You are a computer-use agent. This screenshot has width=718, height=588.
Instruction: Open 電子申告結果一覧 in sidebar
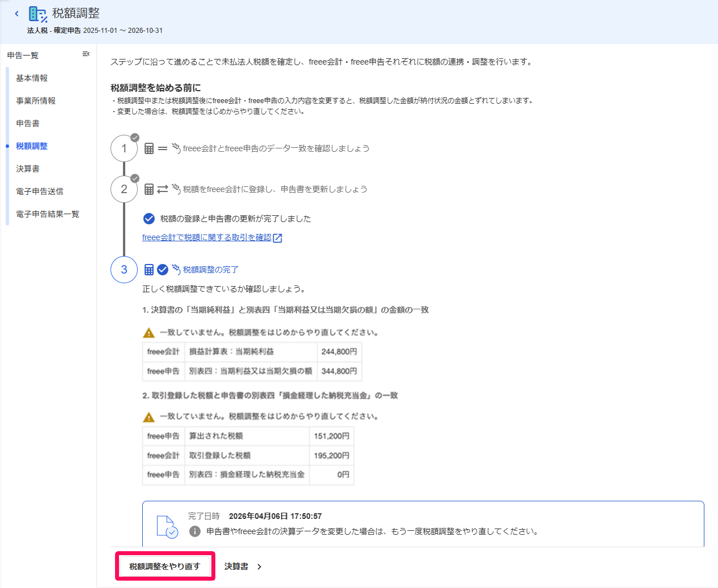[48, 214]
